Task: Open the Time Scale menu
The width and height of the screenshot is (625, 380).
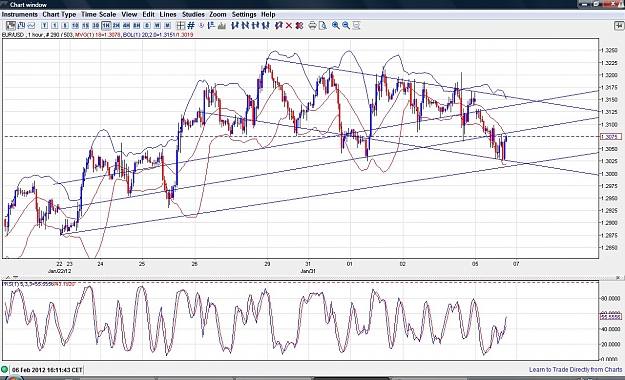Action: tap(98, 14)
